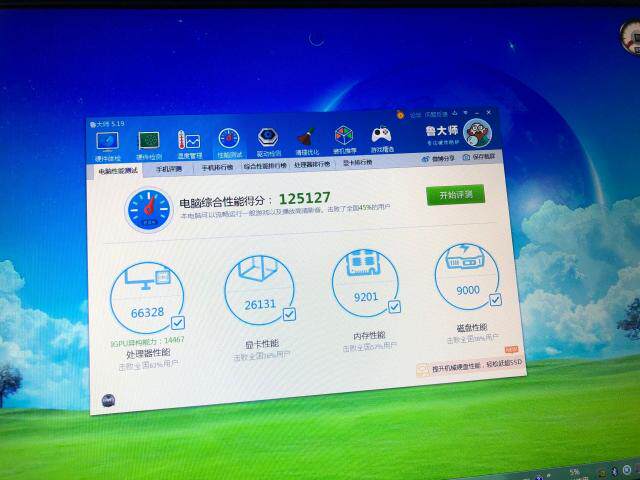Click the round dark badge at window bottom-left
Screen dimensions: 640x480
108,400
